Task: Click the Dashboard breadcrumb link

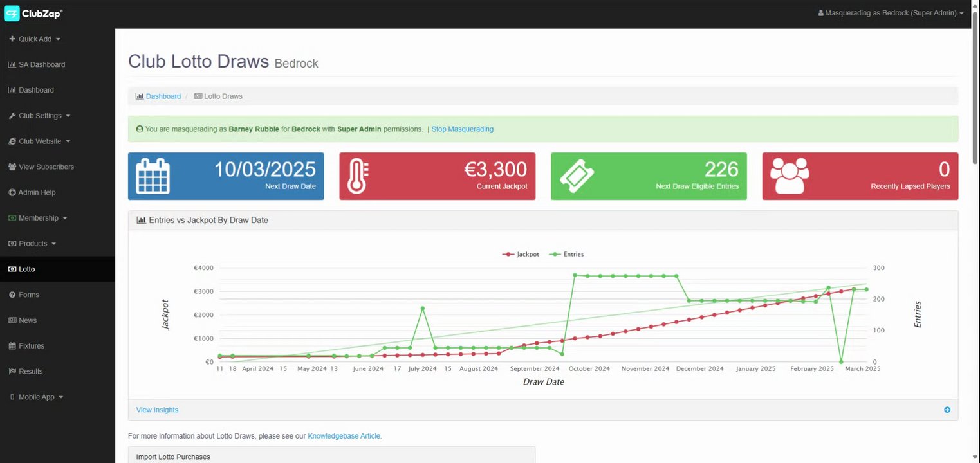Action: coord(163,96)
